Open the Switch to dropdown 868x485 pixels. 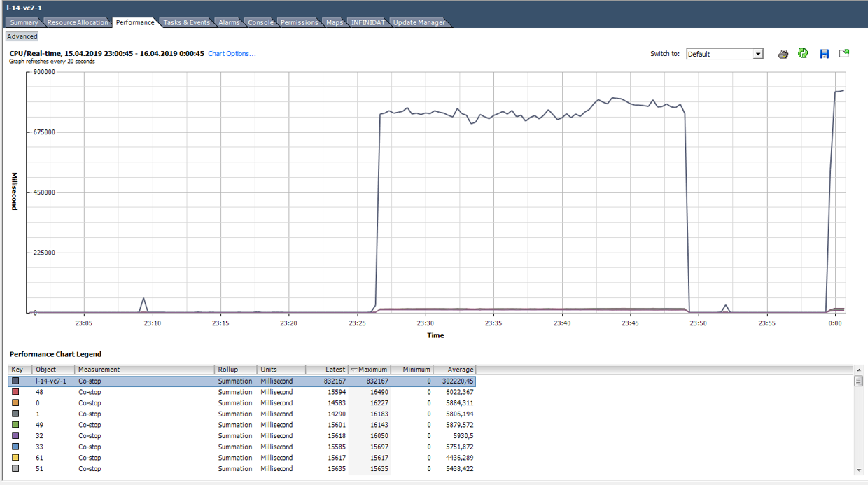coord(757,53)
